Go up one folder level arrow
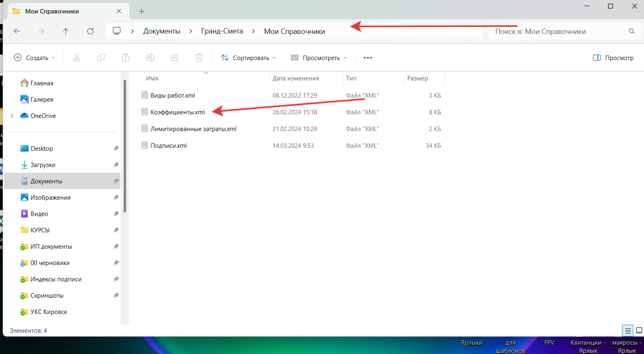 point(66,31)
